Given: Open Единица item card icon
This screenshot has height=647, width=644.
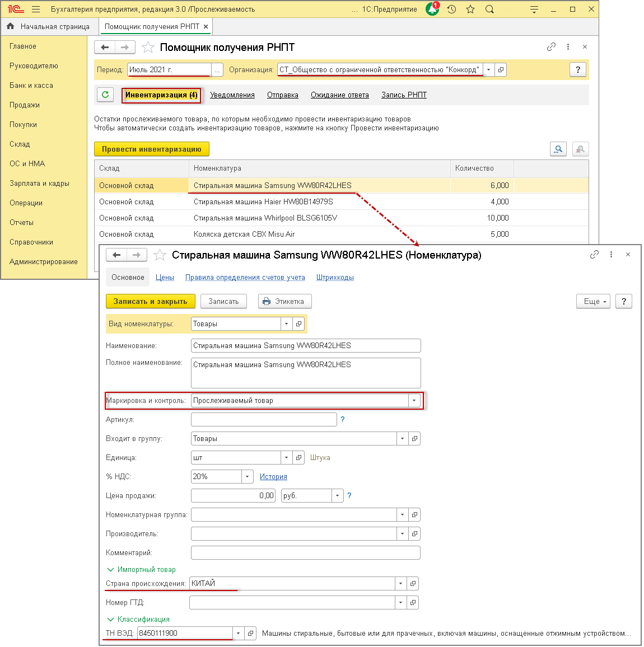Looking at the screenshot, I should (x=299, y=458).
